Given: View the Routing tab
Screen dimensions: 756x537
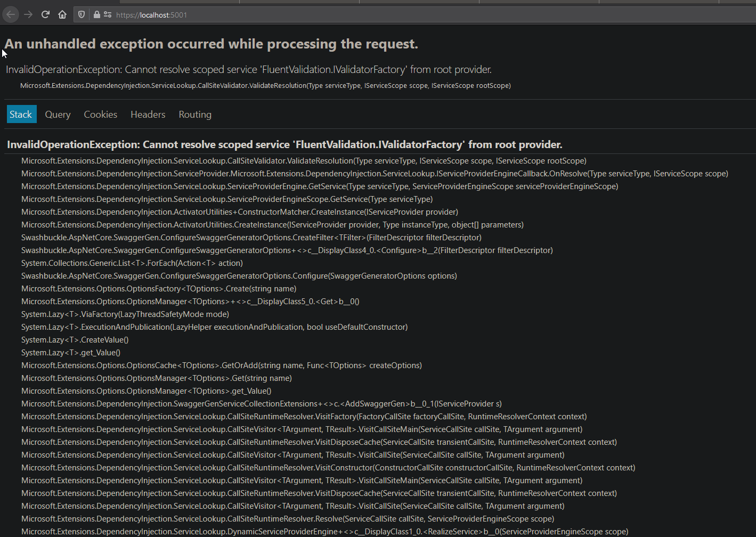Looking at the screenshot, I should [x=195, y=115].
